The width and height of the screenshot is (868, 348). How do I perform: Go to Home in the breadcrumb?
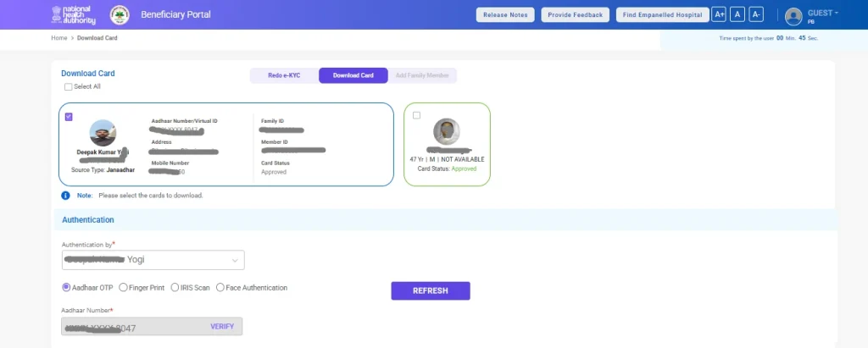click(x=59, y=38)
